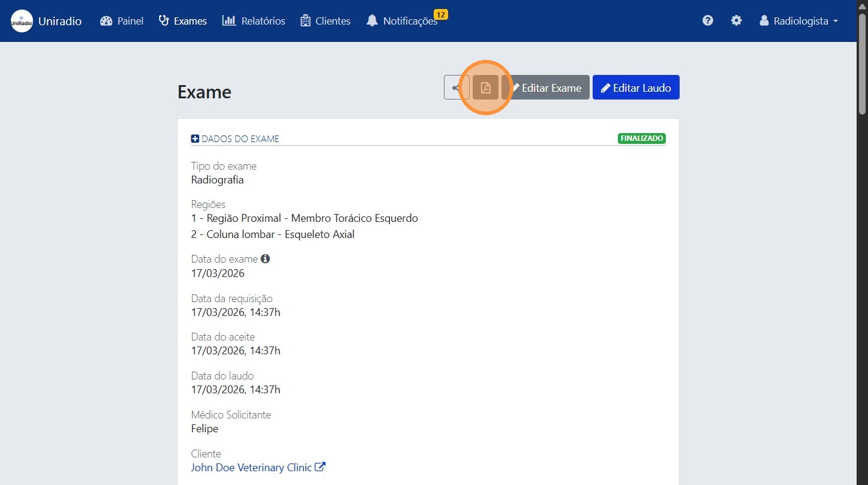Navigate to Relatórios
Viewport: 868px width, 485px height.
[x=254, y=21]
